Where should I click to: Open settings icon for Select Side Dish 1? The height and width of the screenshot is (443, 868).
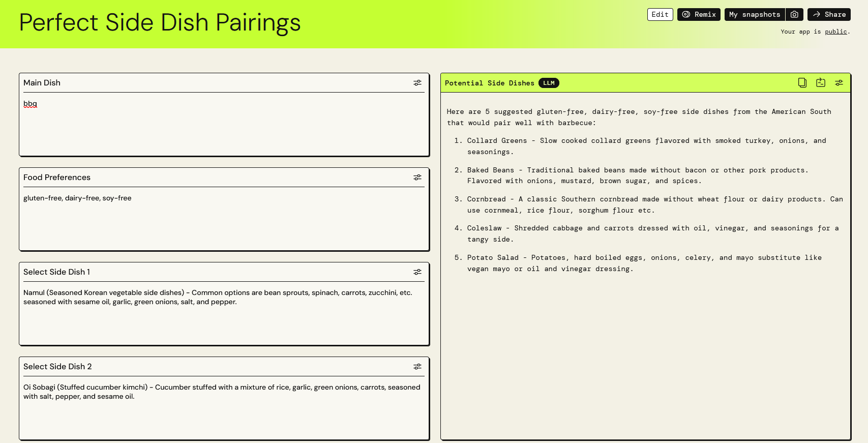point(417,272)
